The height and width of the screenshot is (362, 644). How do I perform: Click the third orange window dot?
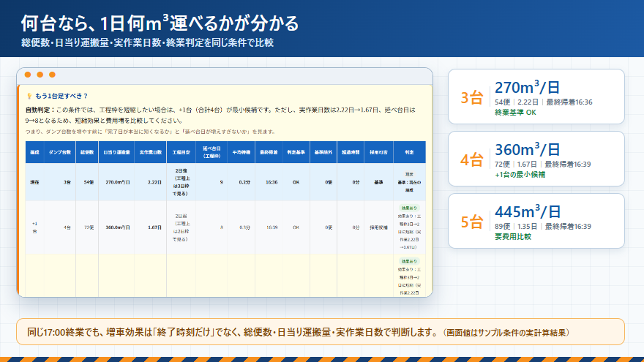(52, 75)
